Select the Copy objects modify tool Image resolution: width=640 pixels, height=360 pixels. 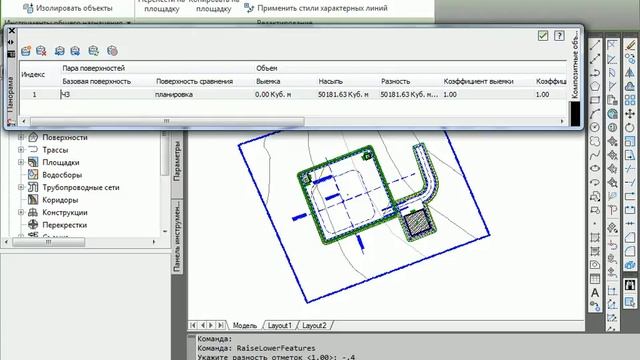630,59
